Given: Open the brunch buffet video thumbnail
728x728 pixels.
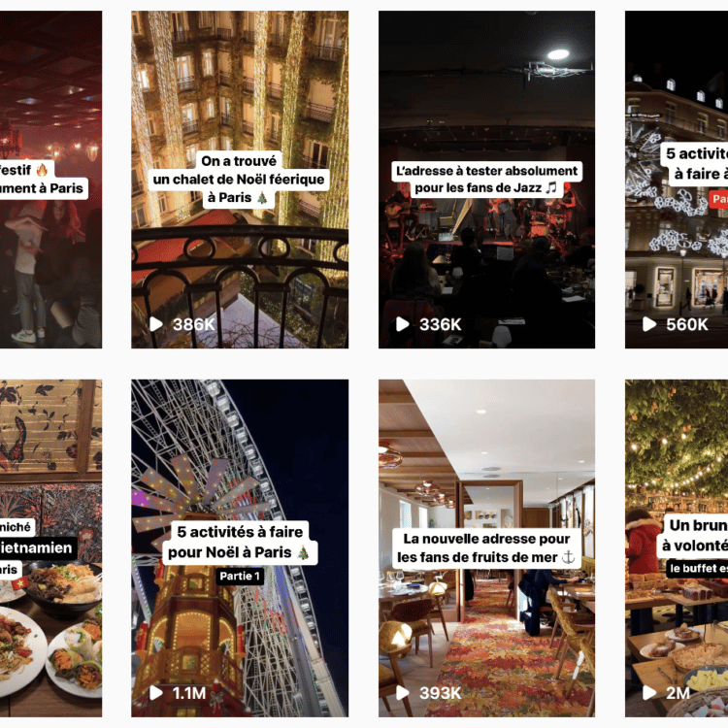Looking at the screenshot, I should [677, 548].
